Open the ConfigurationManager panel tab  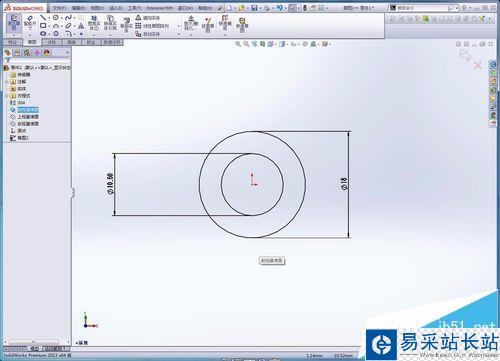27,52
